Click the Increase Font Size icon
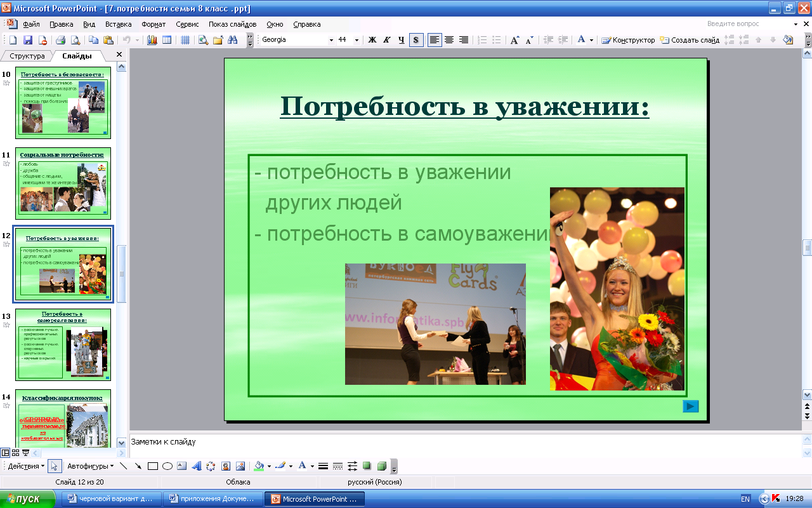 coord(514,40)
